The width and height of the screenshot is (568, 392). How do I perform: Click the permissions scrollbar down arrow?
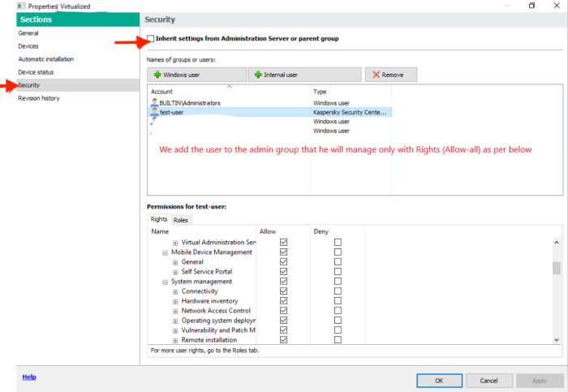click(x=557, y=340)
